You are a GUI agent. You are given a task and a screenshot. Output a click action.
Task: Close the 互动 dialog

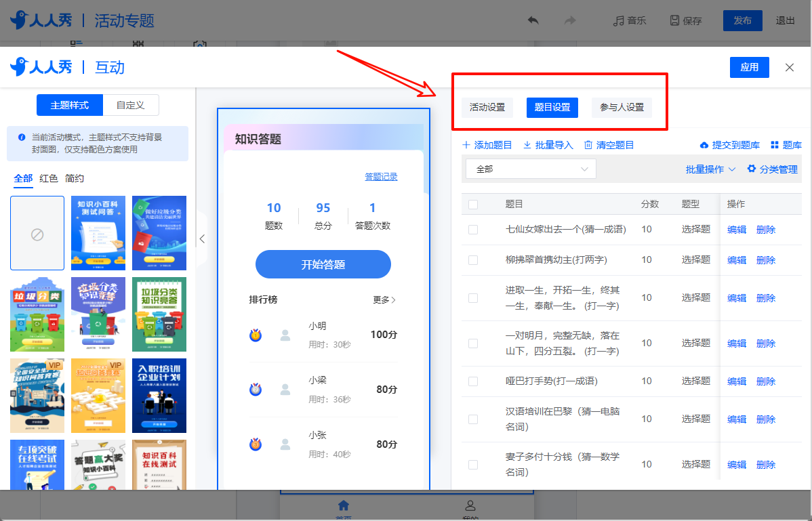789,67
